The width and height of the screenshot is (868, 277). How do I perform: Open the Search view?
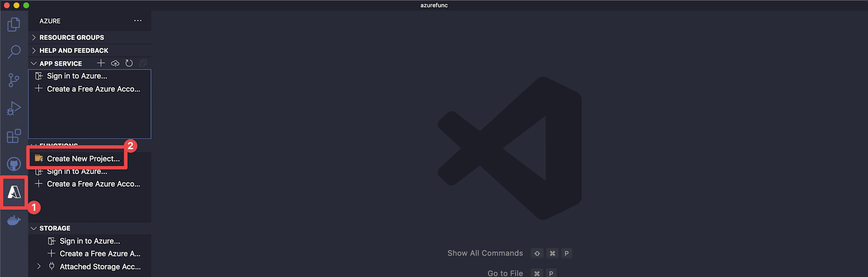pos(14,52)
